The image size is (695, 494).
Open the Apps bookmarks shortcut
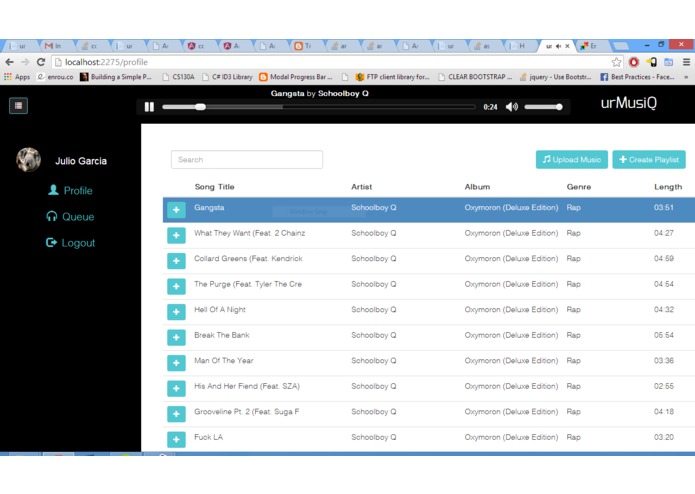point(17,77)
